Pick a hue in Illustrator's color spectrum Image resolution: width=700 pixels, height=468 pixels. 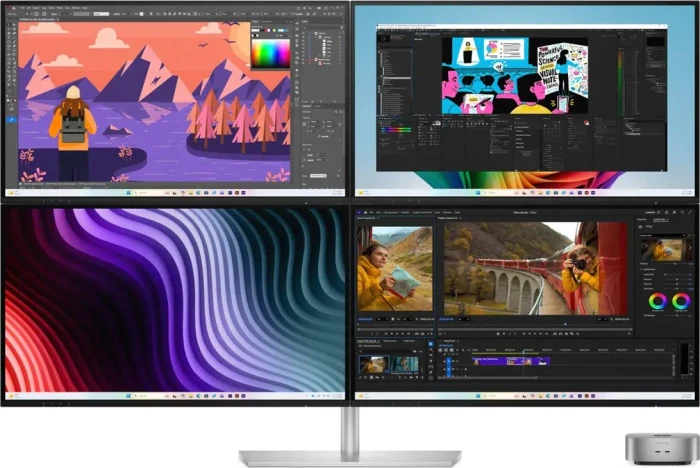[x=271, y=53]
